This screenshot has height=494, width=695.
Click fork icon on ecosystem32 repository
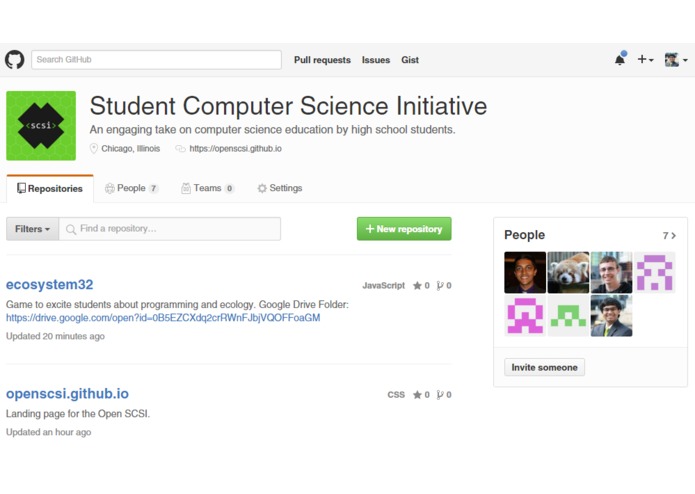tap(440, 286)
